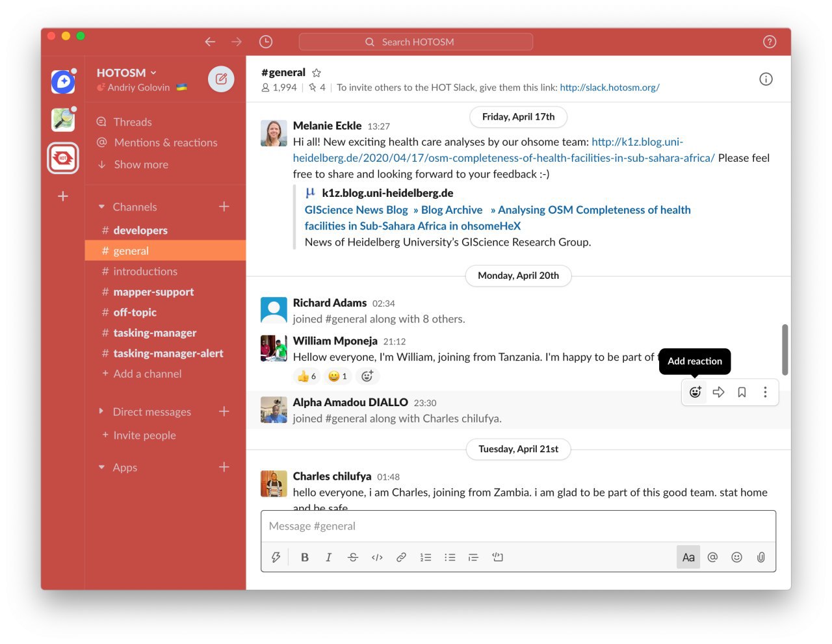The image size is (832, 644).
Task: Open the help question mark icon
Action: [770, 42]
